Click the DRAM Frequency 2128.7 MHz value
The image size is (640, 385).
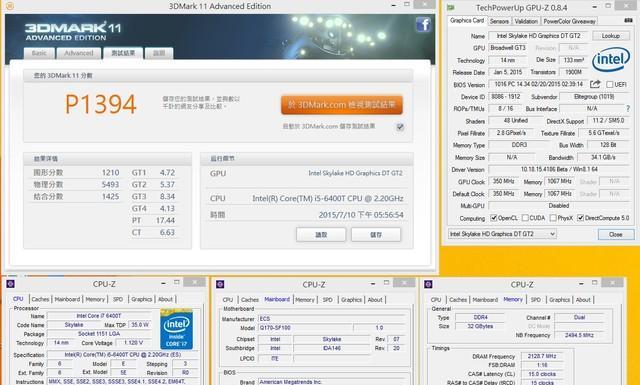coord(541,356)
